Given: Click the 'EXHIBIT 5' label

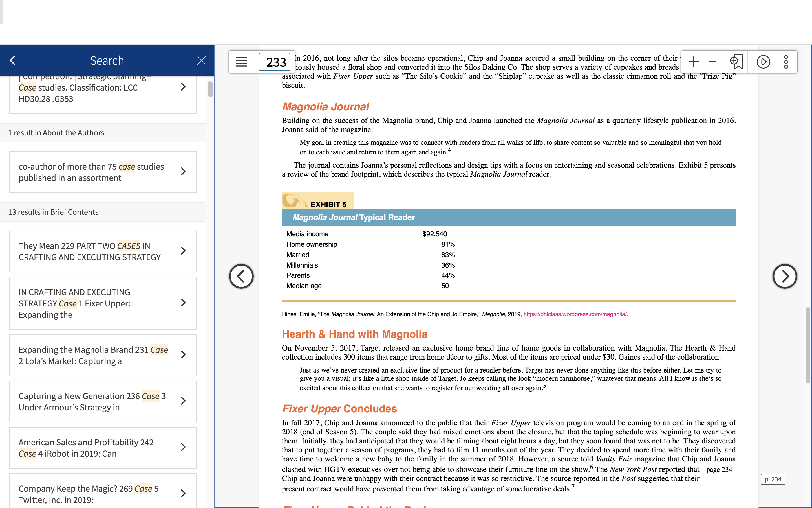Looking at the screenshot, I should pyautogui.click(x=328, y=204).
